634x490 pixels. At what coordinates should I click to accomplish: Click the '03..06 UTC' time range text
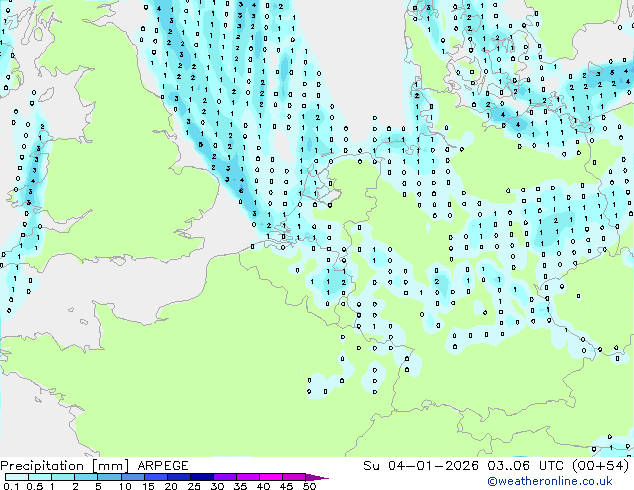tap(525, 466)
